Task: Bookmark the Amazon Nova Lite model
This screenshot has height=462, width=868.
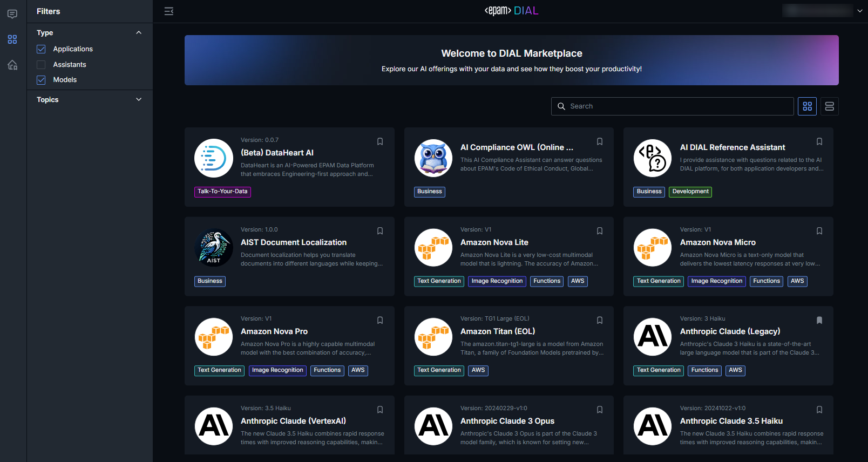Action: click(599, 231)
